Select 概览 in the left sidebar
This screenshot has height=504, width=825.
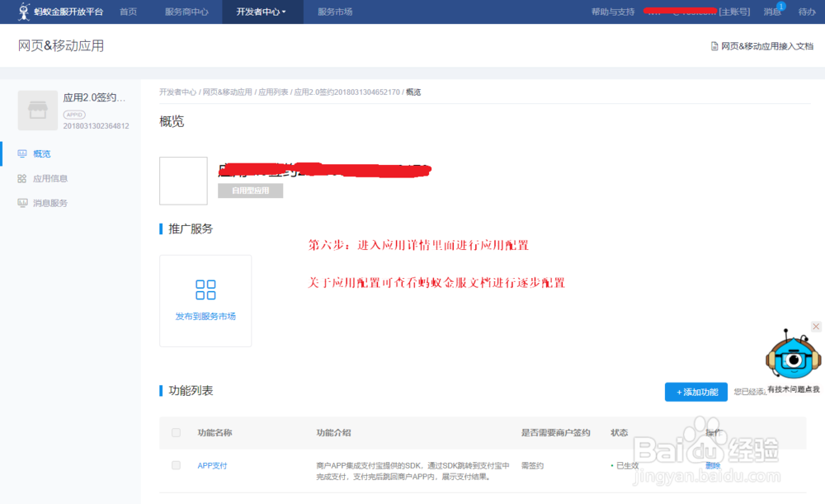point(41,153)
